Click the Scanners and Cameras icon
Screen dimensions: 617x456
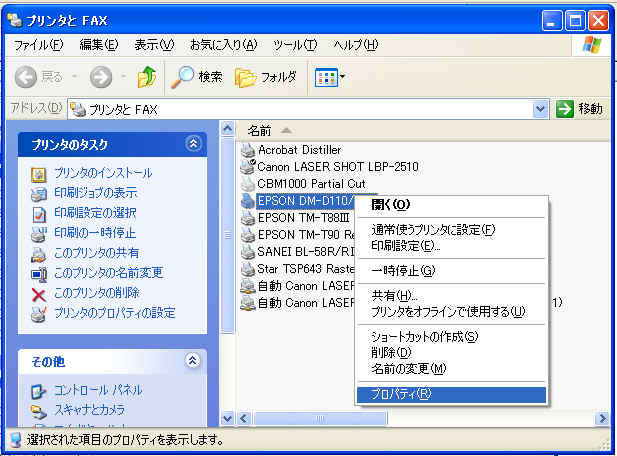click(39, 412)
